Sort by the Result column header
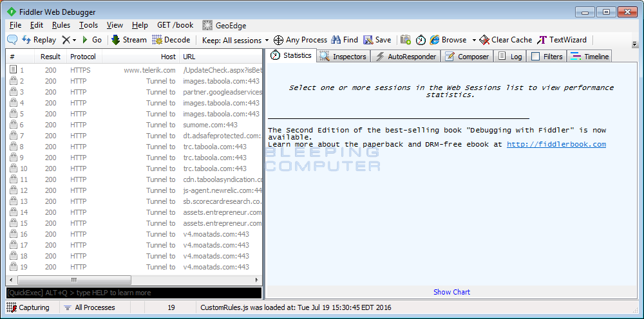The width and height of the screenshot is (644, 319). [50, 57]
